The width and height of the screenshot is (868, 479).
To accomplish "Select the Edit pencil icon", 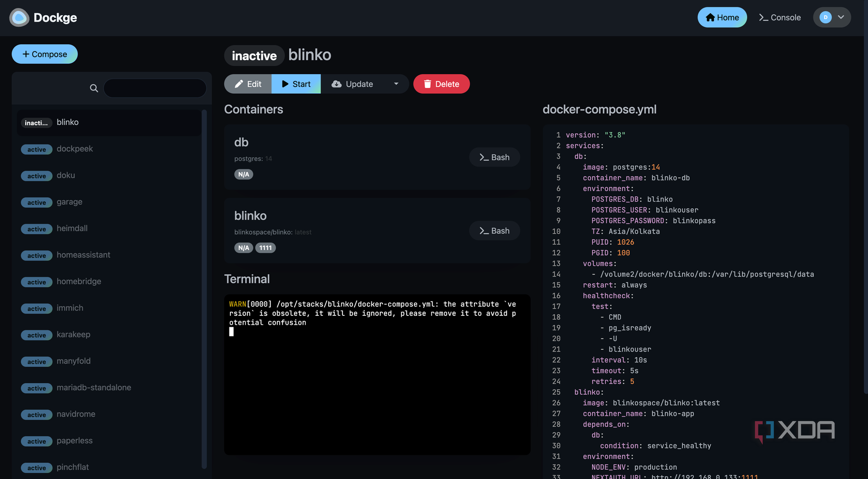I will pyautogui.click(x=240, y=84).
